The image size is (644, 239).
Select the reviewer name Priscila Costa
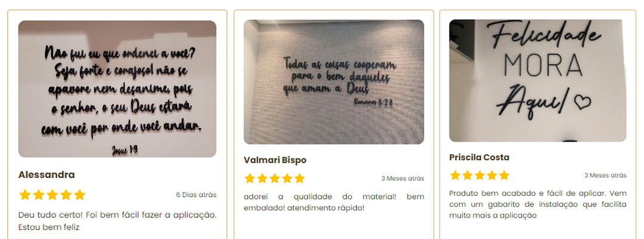point(479,158)
